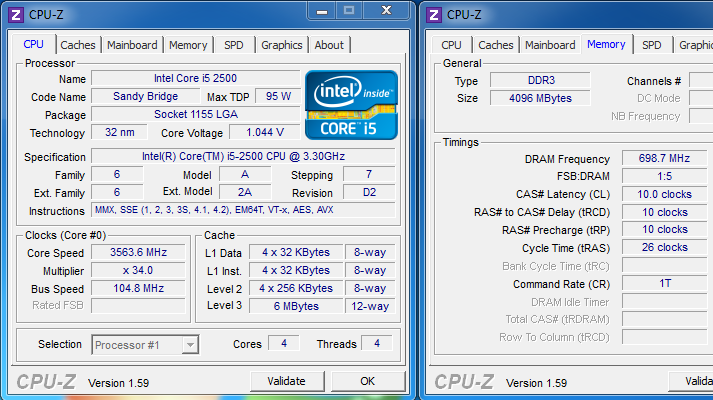Click the OK button
Screen dimensions: 713x400
(367, 381)
